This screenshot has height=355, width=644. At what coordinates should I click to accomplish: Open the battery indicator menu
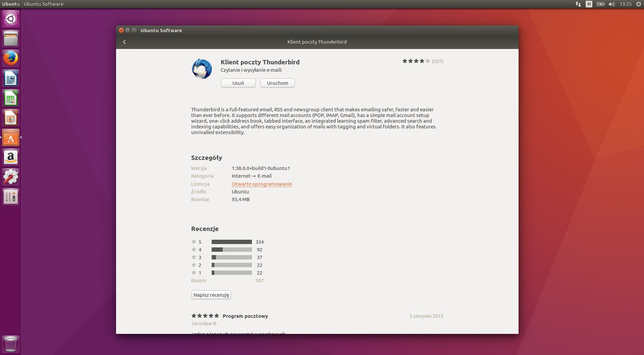click(600, 4)
